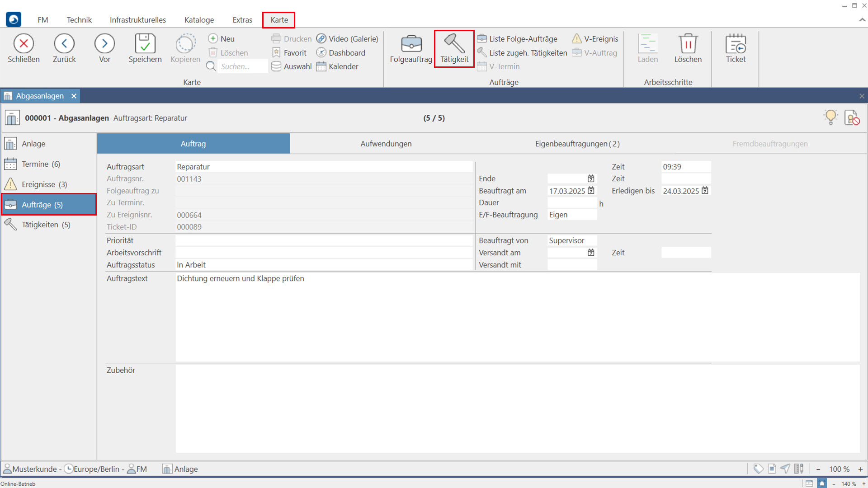This screenshot has height=488, width=868.
Task: Open calendar picker for Ende date
Action: click(591, 179)
